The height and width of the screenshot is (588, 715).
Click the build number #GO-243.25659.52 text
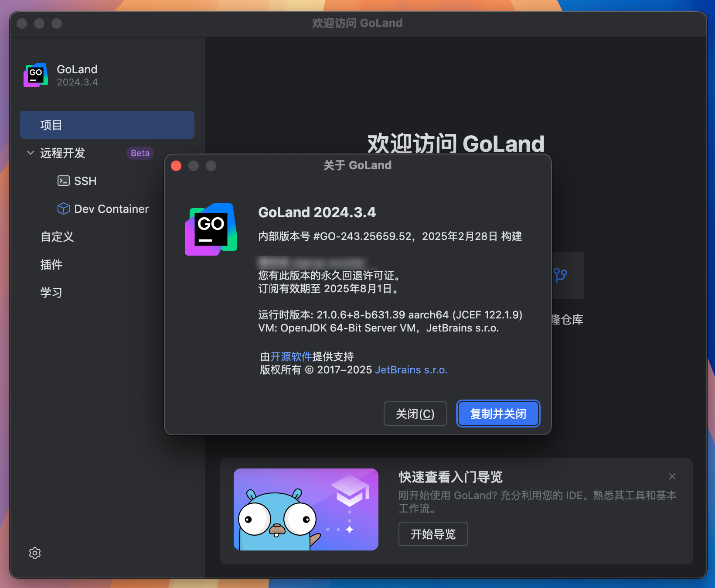[x=362, y=236]
